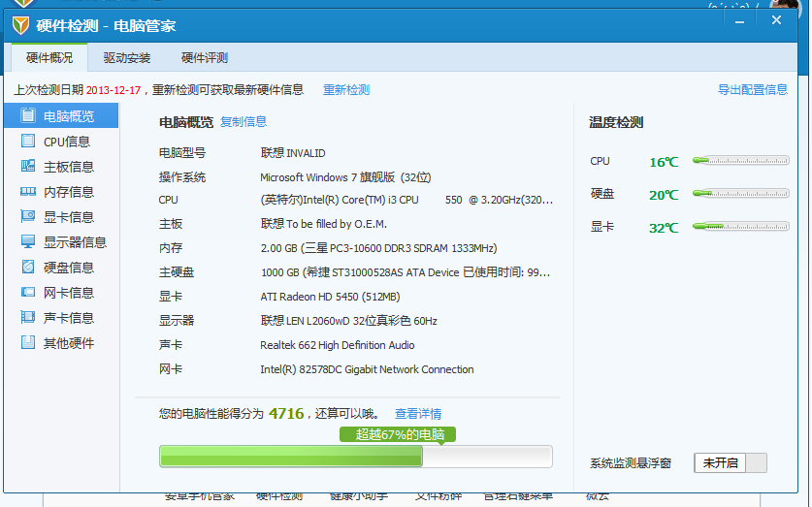Viewport: 812px width, 507px height.
Task: Switch to the 硬件评测 tab
Action: tap(205, 57)
